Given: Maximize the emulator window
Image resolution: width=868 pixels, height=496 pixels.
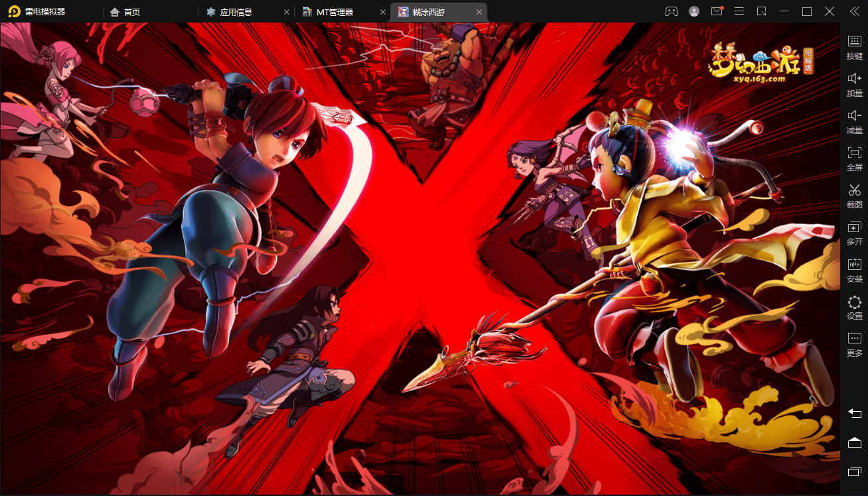Looking at the screenshot, I should click(x=807, y=11).
